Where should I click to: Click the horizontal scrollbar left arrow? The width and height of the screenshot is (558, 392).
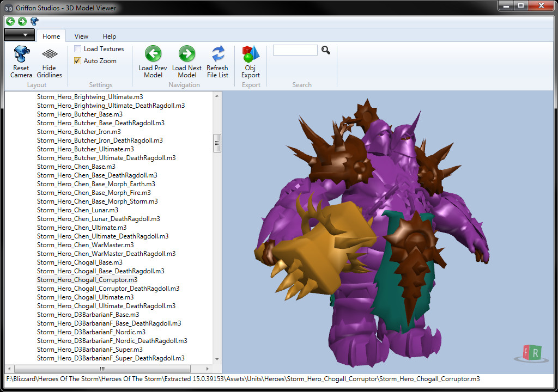tap(9, 369)
